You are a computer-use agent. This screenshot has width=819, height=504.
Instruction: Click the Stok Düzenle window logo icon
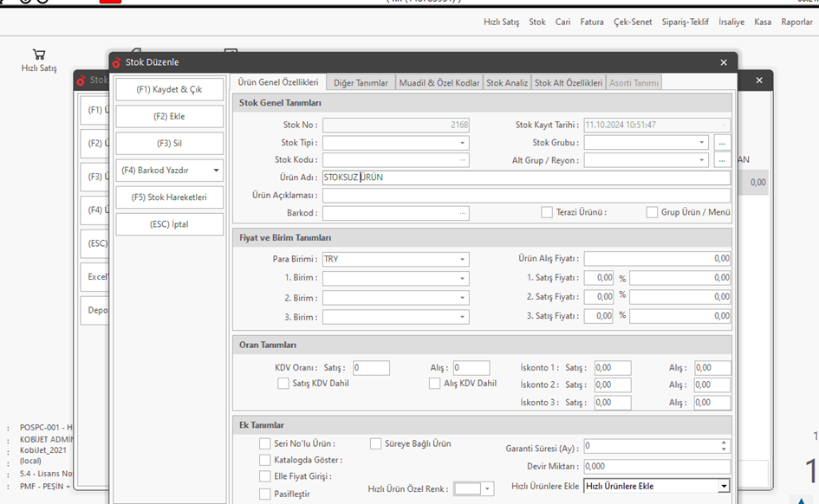click(116, 62)
